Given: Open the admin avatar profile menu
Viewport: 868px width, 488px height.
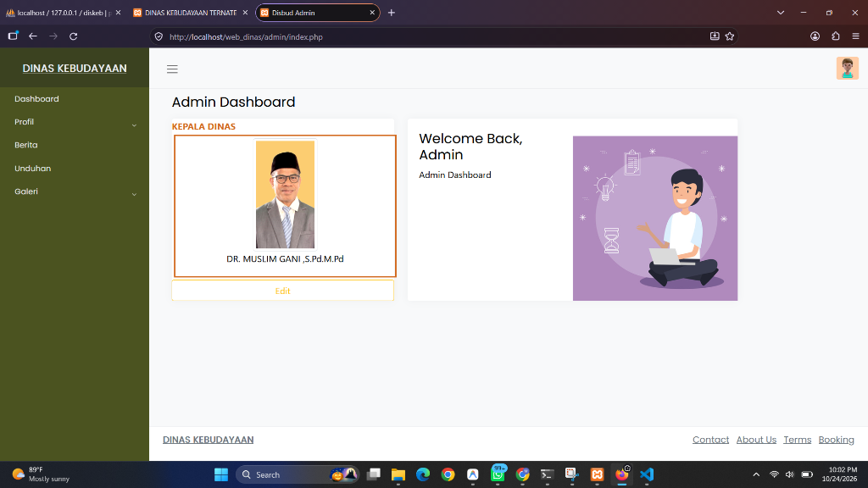Looking at the screenshot, I should (x=847, y=69).
